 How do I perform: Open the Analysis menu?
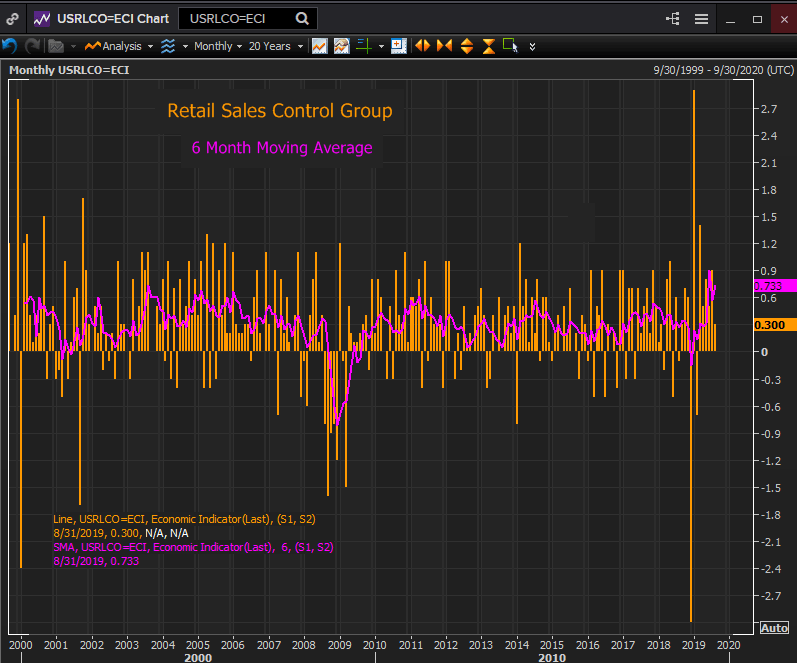(113, 46)
